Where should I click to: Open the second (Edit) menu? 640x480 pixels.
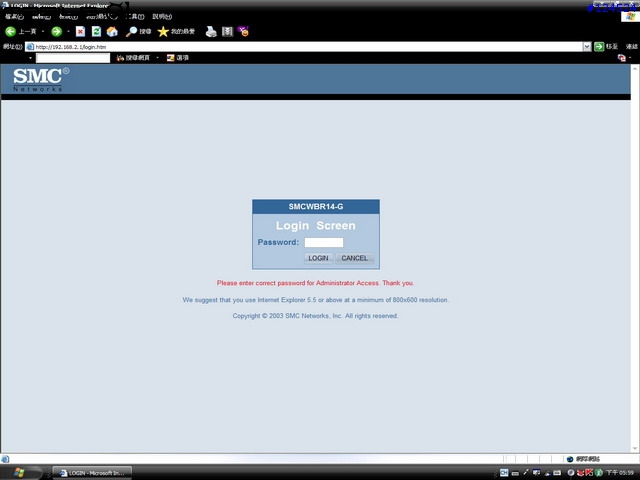[x=41, y=17]
